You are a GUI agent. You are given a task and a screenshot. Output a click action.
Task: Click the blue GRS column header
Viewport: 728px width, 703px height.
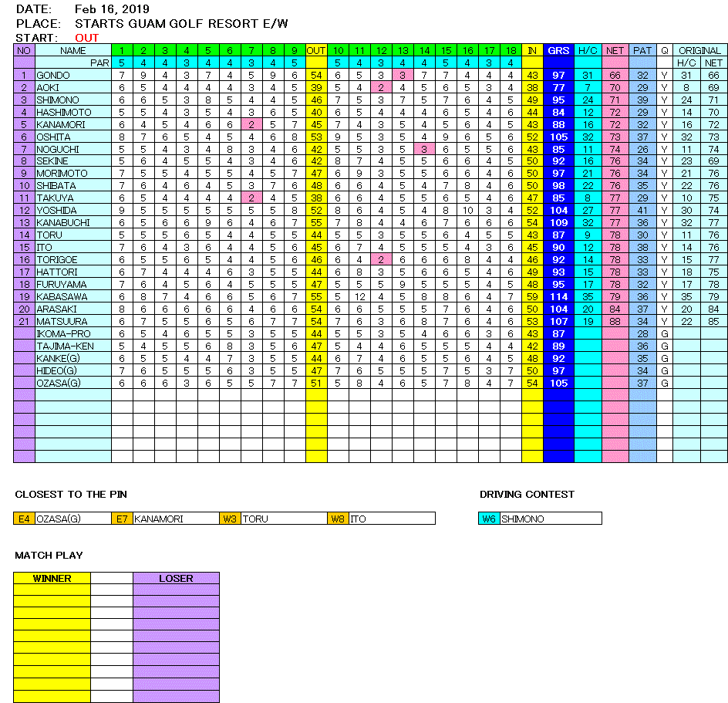click(x=558, y=50)
